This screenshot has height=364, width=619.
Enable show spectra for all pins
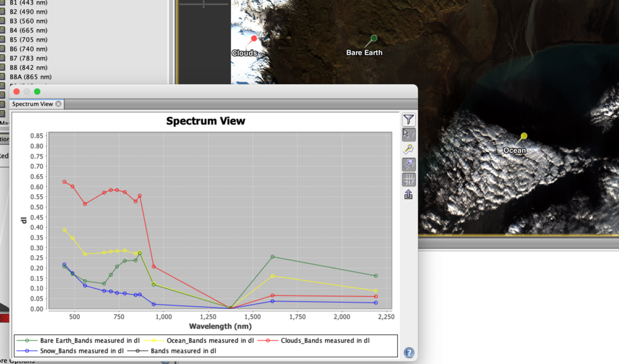tap(409, 164)
